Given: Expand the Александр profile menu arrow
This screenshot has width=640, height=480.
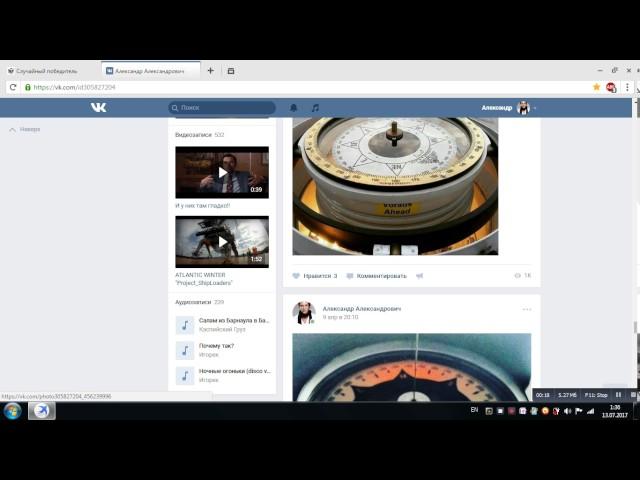Looking at the screenshot, I should coord(535,108).
